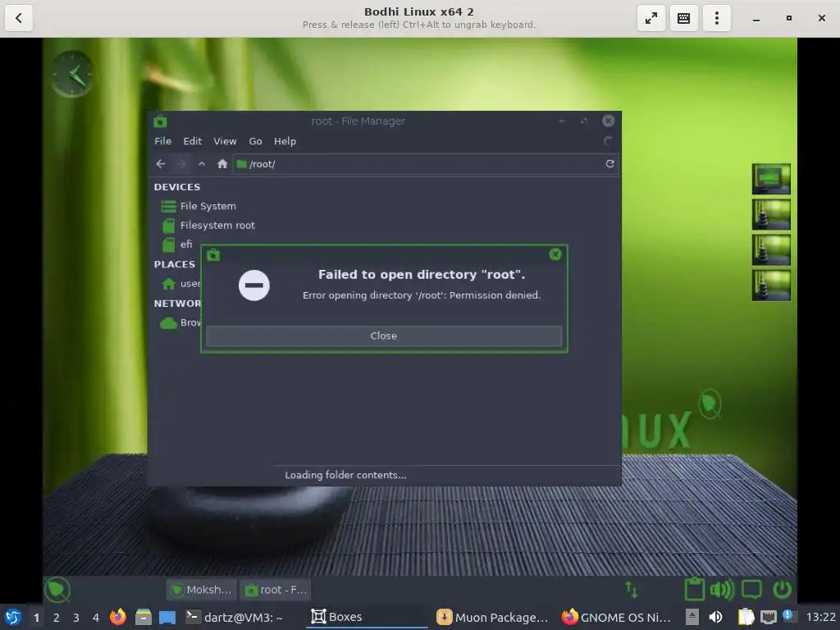Switch to first virtual desktop thumbnail in pager

[x=771, y=178]
